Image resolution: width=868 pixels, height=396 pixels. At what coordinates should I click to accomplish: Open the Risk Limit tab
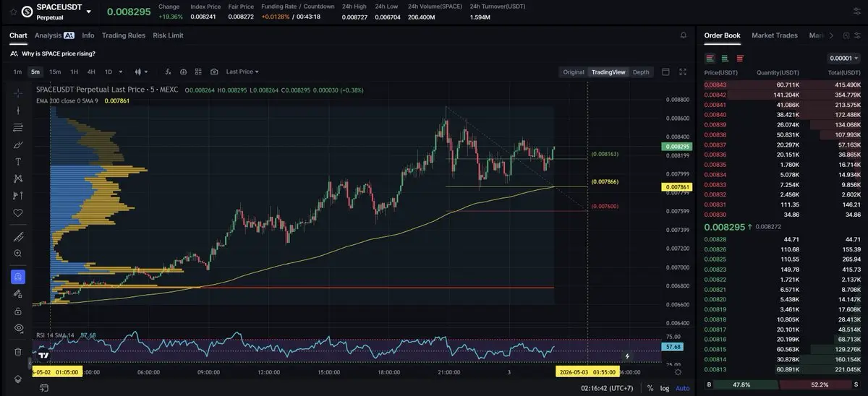click(168, 35)
